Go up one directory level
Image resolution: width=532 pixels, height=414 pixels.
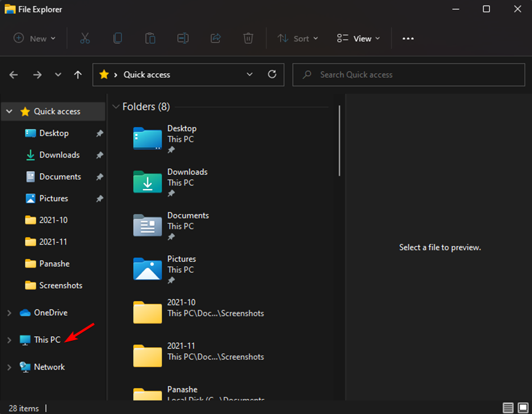click(x=77, y=75)
